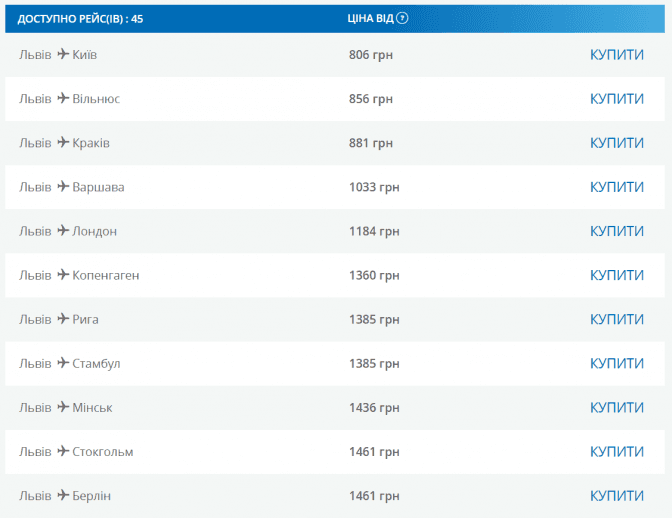Buy the Львів to Рига ticket
Screen dimensions: 672x518
click(x=616, y=319)
